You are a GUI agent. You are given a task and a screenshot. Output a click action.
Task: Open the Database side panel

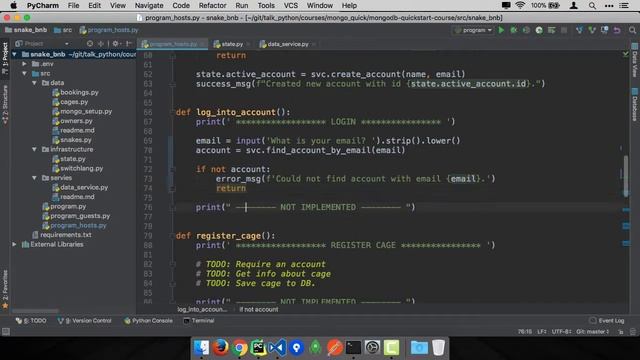point(635,104)
